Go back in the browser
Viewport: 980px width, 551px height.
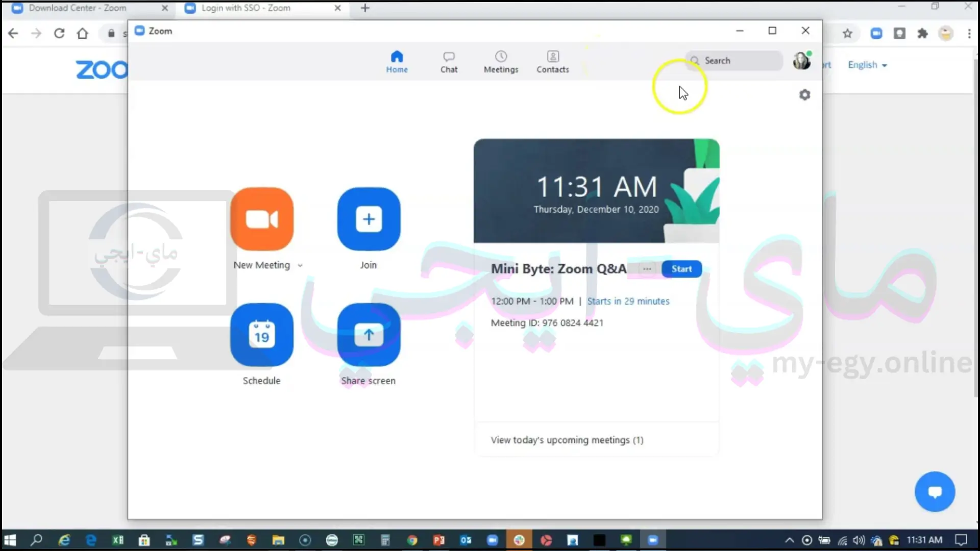13,34
